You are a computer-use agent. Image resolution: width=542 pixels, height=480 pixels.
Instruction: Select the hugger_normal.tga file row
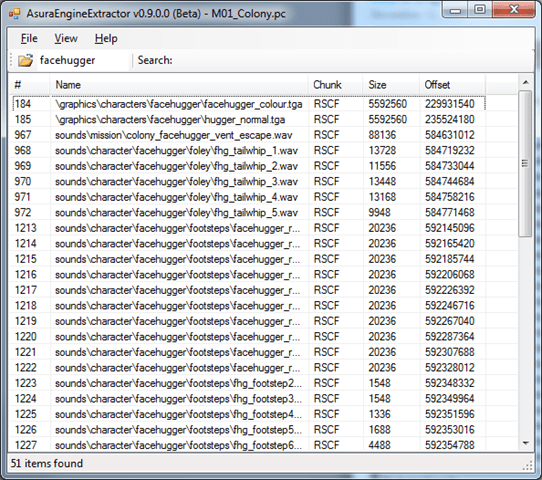249,119
